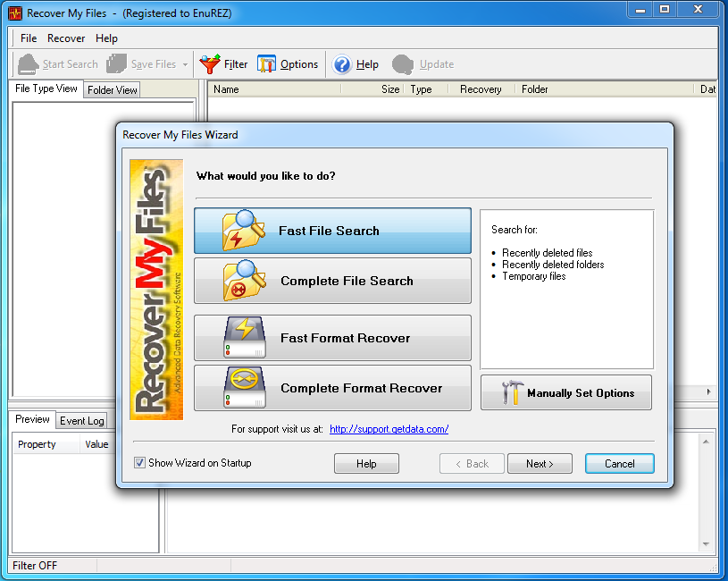
Task: Open the File menu
Action: [29, 38]
